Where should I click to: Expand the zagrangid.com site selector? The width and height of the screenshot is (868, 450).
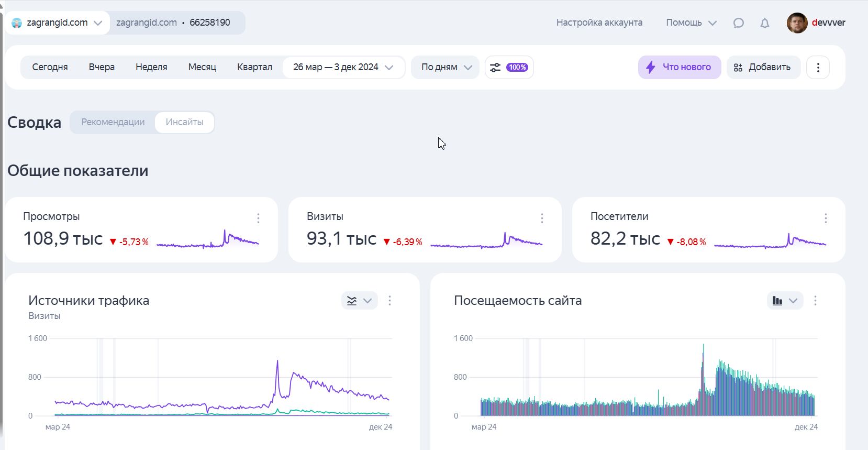coord(57,23)
